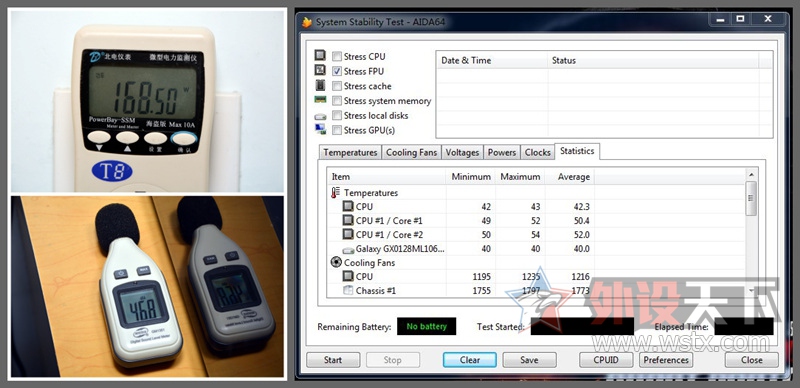Select the CPU #1 / Core #2 row

click(536, 235)
